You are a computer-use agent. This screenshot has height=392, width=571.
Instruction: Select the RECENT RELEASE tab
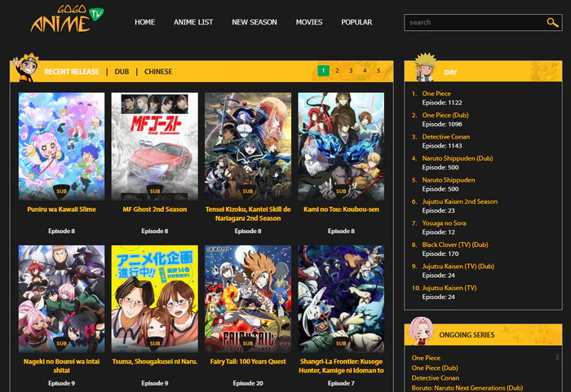[x=72, y=72]
